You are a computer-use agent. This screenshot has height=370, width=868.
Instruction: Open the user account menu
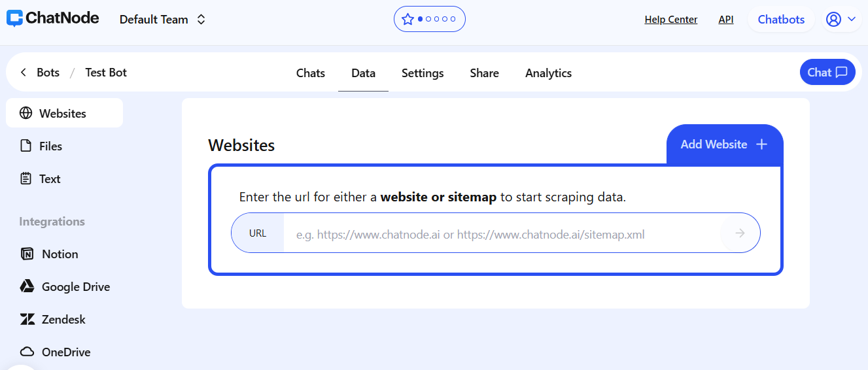click(841, 20)
